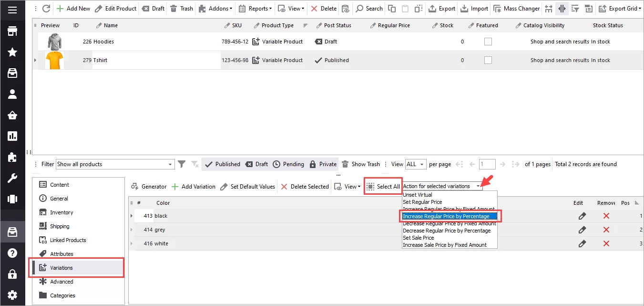Select the Generator tool in Variations toolbar
Image resolution: width=644 pixels, height=306 pixels.
149,186
